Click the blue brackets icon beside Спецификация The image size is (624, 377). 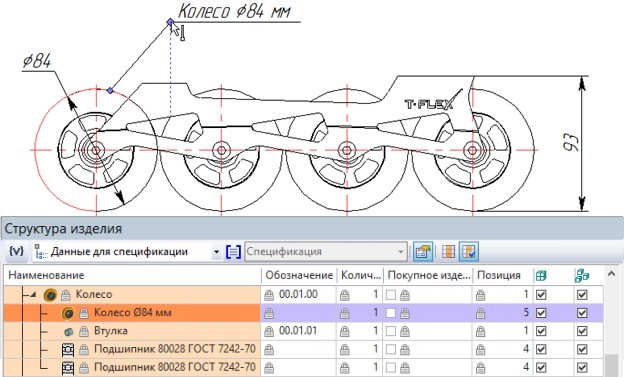click(x=233, y=252)
